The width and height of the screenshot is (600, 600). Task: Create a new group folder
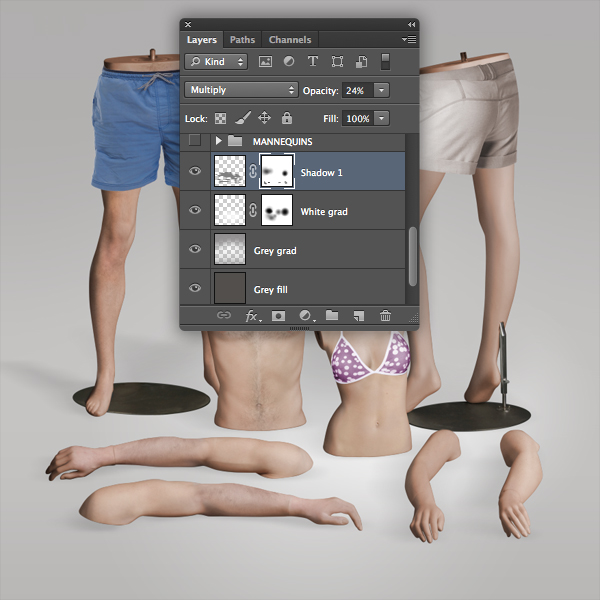coord(332,315)
